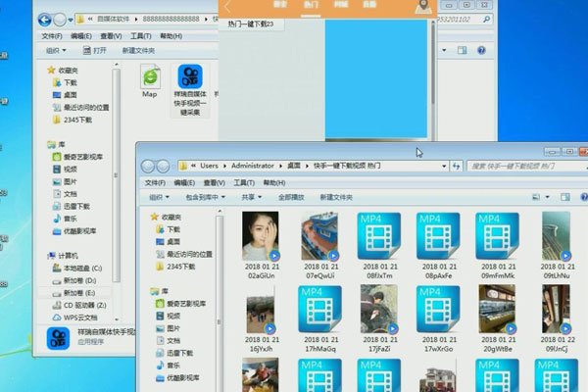The height and width of the screenshot is (392, 588).
Task: Open the view options arrow in the 快手一键下载视频 window
Action: pos(548,197)
